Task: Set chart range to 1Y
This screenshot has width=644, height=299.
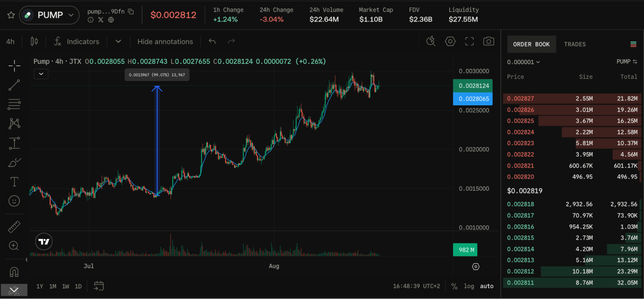Action: [x=40, y=286]
